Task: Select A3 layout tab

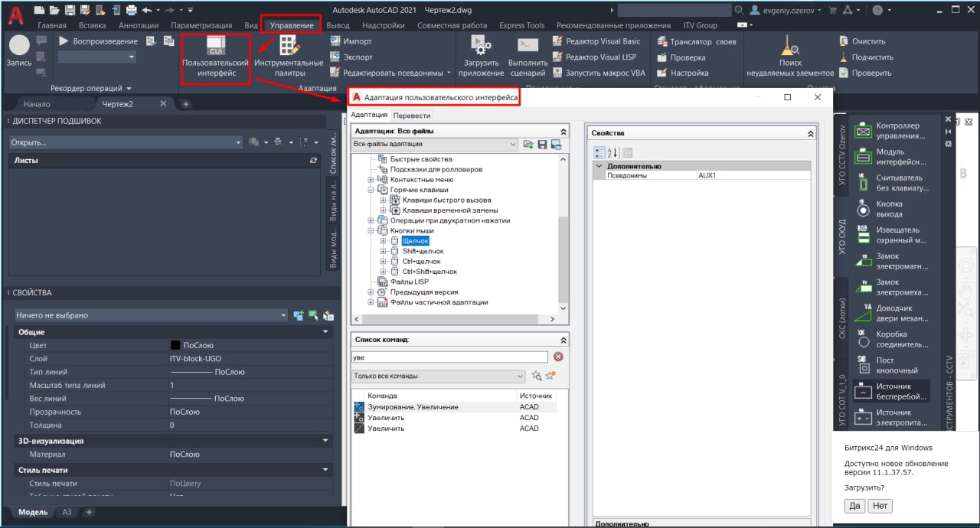Action: click(67, 512)
